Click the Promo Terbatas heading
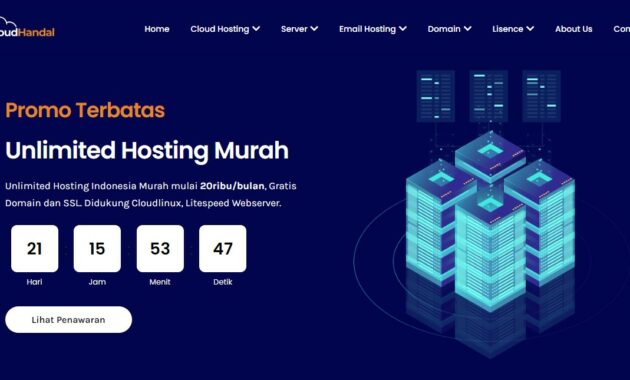Screen dimensions: 630x380 [x=85, y=110]
